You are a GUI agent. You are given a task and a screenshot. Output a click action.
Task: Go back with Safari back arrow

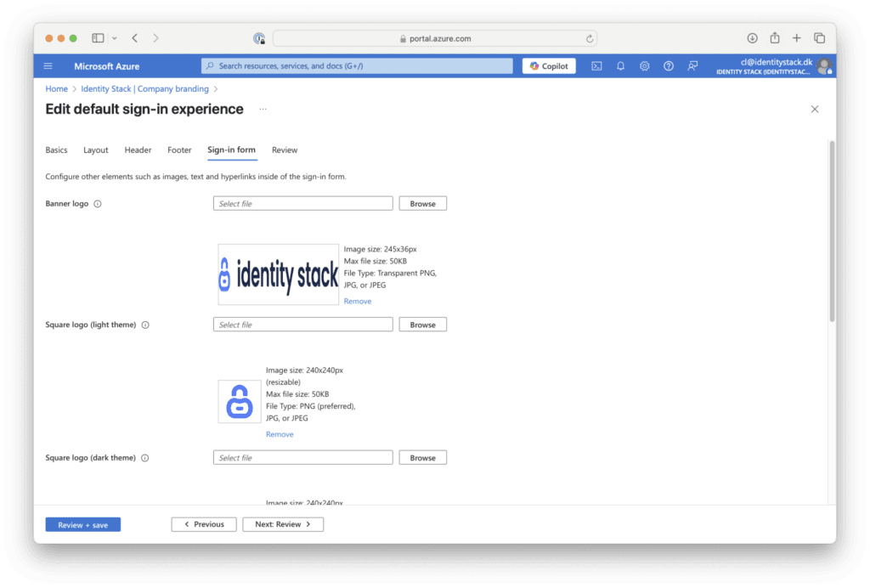tap(135, 38)
